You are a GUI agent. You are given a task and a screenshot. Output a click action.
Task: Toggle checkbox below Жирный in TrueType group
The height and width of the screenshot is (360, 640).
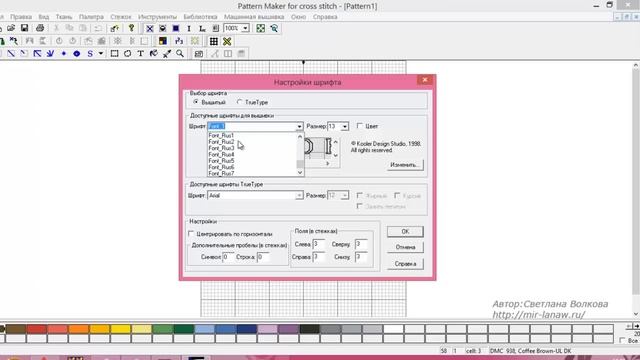360,206
